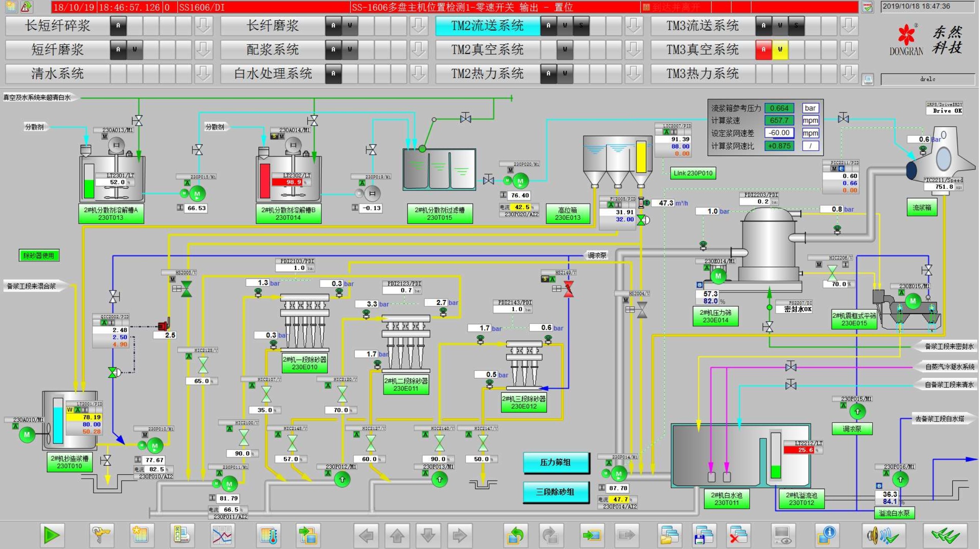Screen dimensions: 980x549
Task: Click the green play start button
Action: (x=52, y=535)
